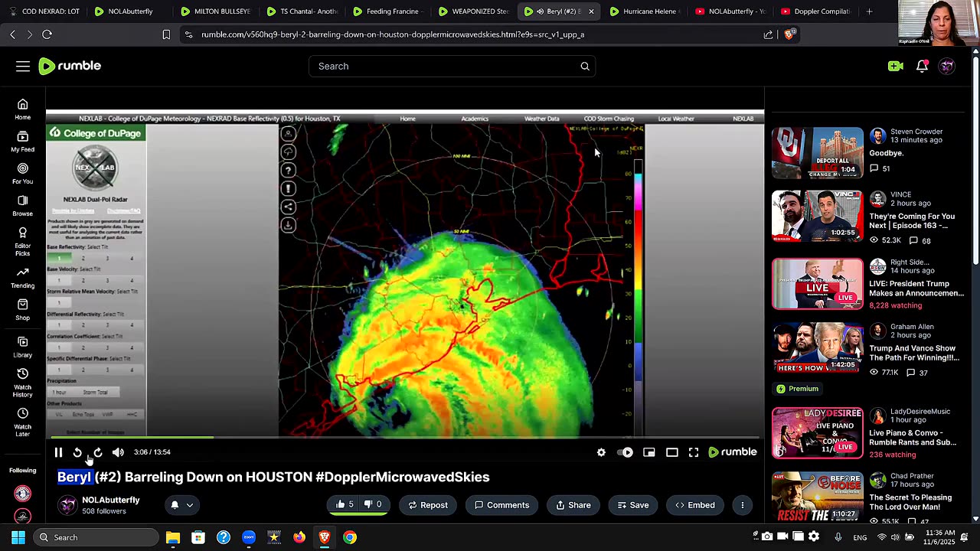Switch to MILTON BULLSEYE tab
The height and width of the screenshot is (551, 980).
[x=216, y=11]
